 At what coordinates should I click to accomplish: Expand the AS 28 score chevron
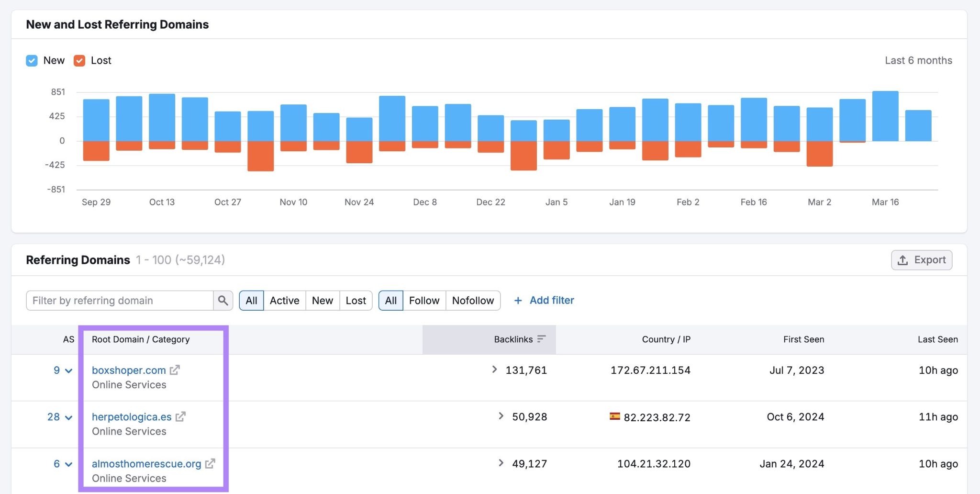click(x=69, y=418)
